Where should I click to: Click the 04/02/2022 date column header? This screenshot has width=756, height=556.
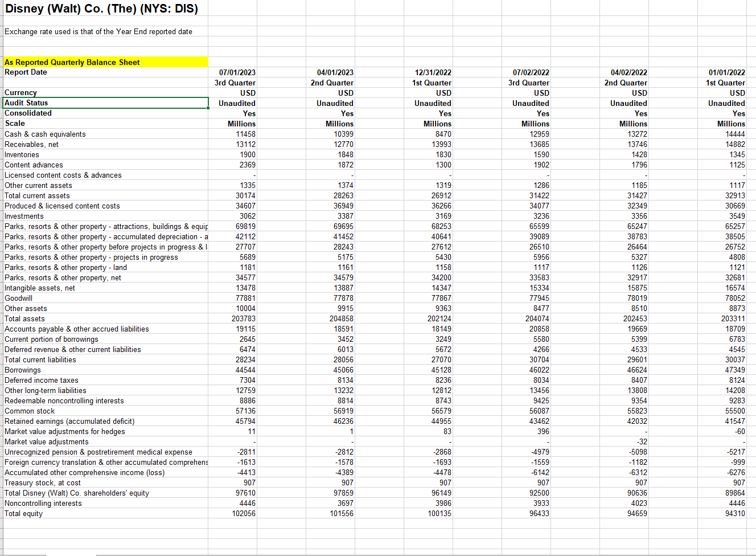(x=629, y=72)
